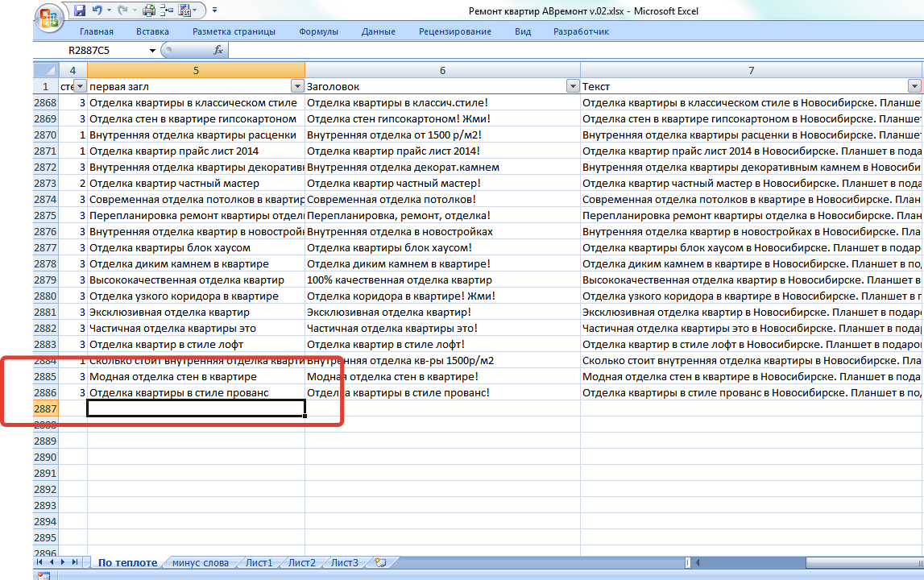The width and height of the screenshot is (924, 580).
Task: Open the Вид ribbon tab
Action: 523,32
